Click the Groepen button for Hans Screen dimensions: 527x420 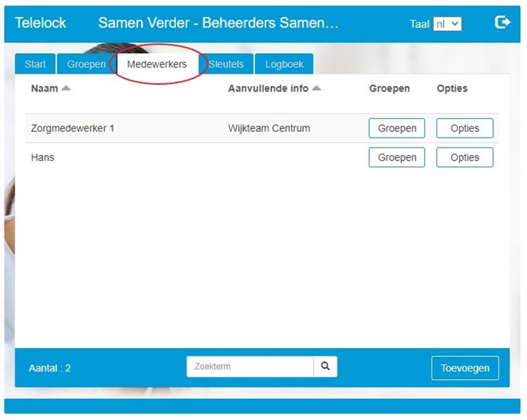coord(396,158)
